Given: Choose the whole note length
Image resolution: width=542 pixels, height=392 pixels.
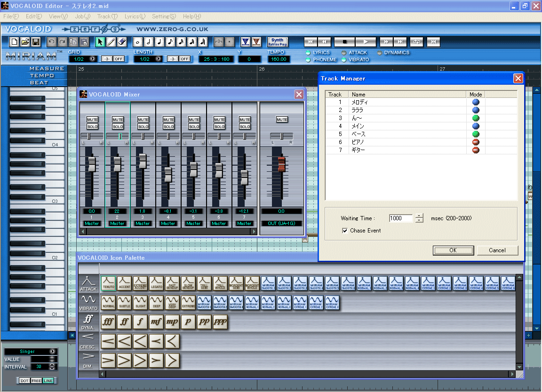Looking at the screenshot, I should [137, 42].
